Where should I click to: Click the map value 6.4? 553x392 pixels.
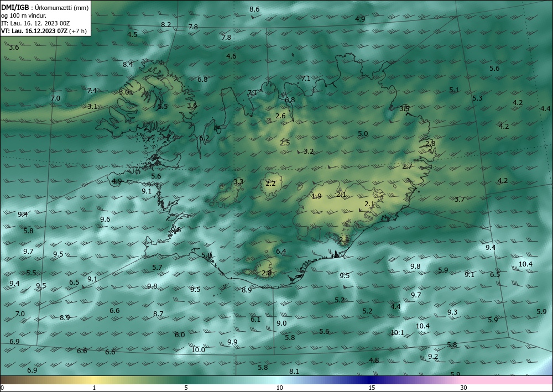[281, 252]
